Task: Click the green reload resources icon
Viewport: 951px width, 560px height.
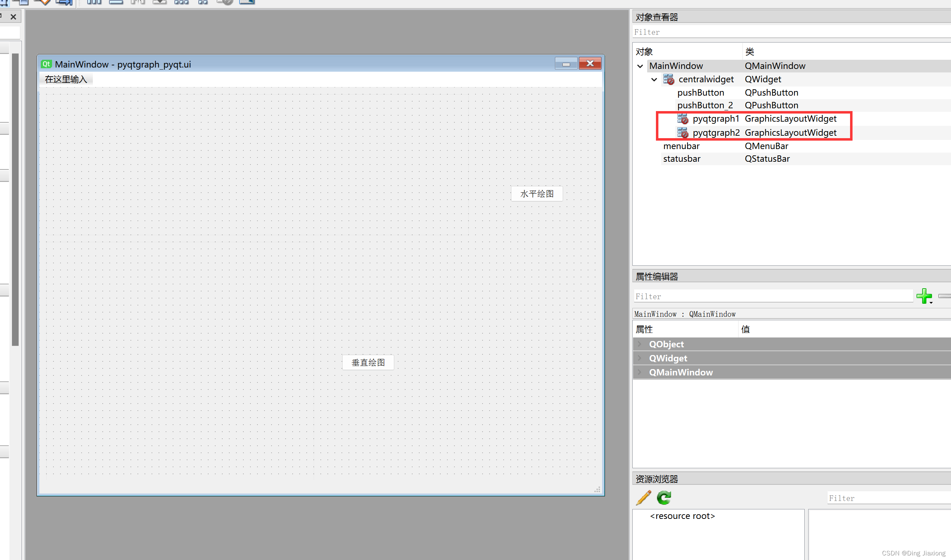Action: [664, 497]
